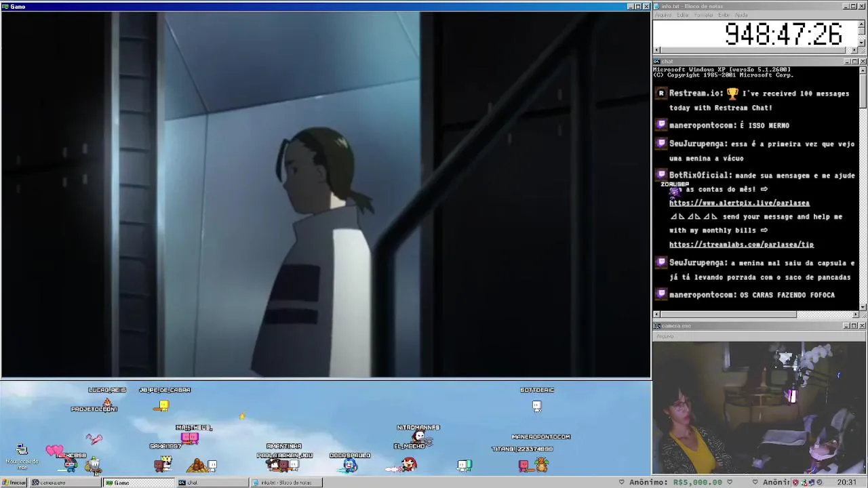Open Arquivo menu in Bloco de notas
The width and height of the screenshot is (868, 488).
[x=663, y=15]
